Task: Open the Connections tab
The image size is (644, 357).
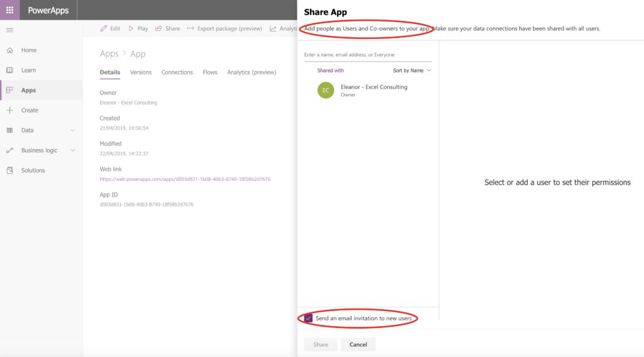Action: [177, 72]
